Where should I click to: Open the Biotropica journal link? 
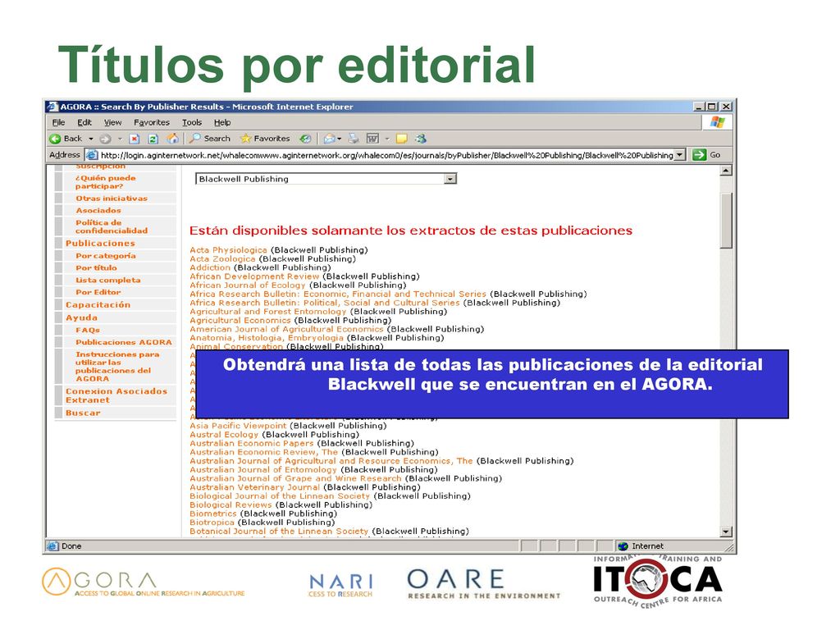tap(212, 523)
